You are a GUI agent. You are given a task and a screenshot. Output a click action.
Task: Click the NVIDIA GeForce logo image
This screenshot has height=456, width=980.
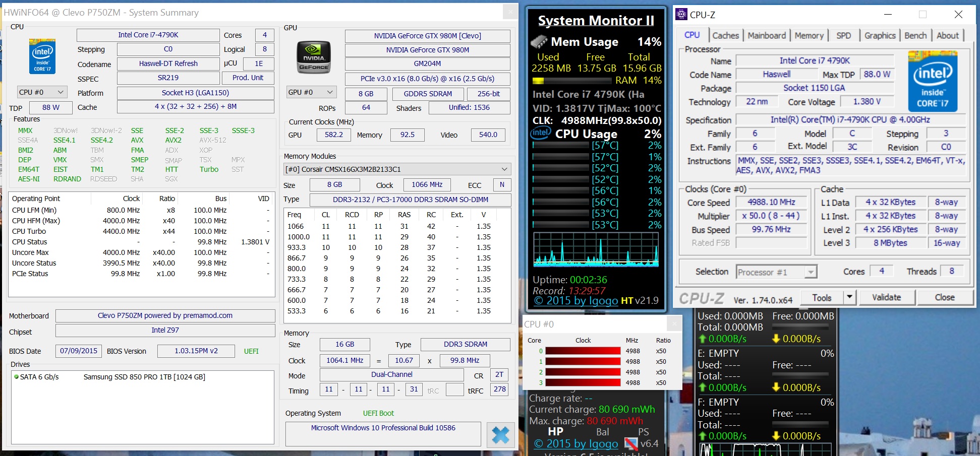[314, 57]
